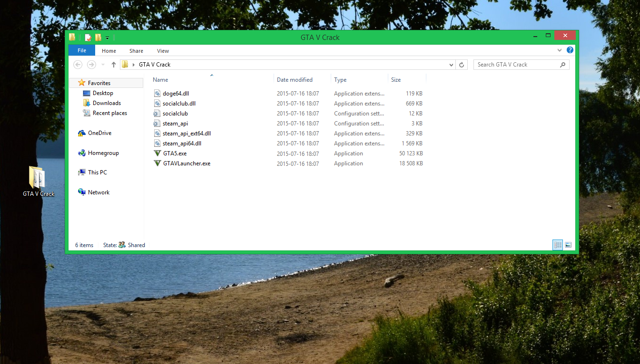Viewport: 640px width, 364px height.
Task: Open the File tab
Action: tap(82, 50)
